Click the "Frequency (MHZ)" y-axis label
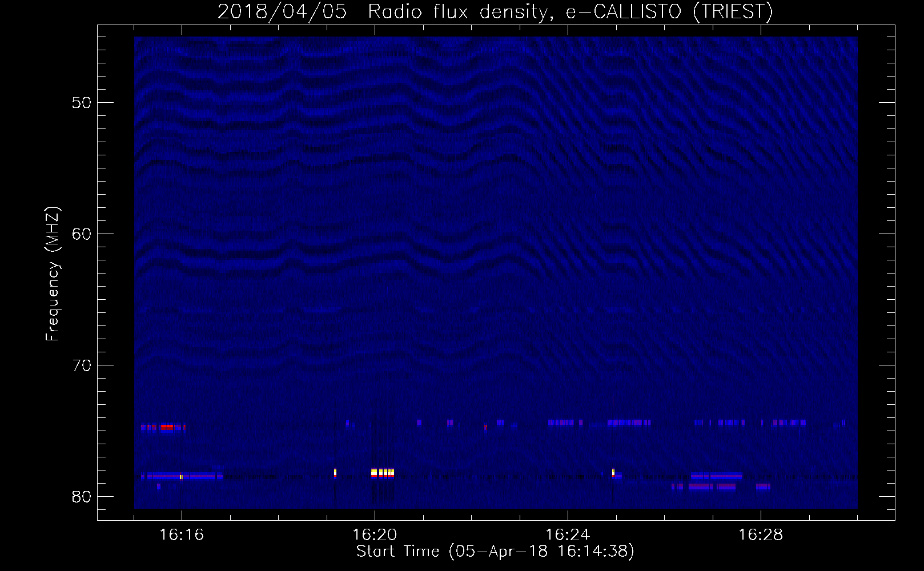Screen dimensions: 924x571 click(53, 275)
